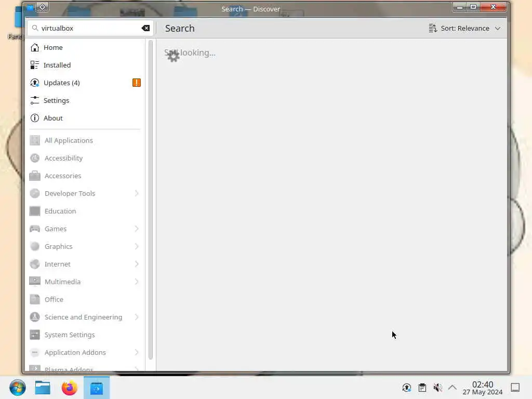
Task: Click the Internet globe icon
Action: click(35, 264)
